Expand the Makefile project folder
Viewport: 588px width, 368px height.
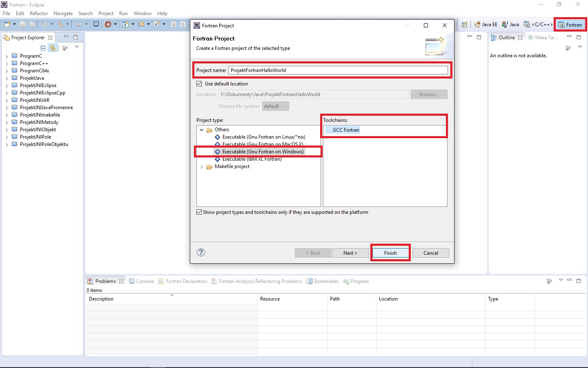coord(202,167)
